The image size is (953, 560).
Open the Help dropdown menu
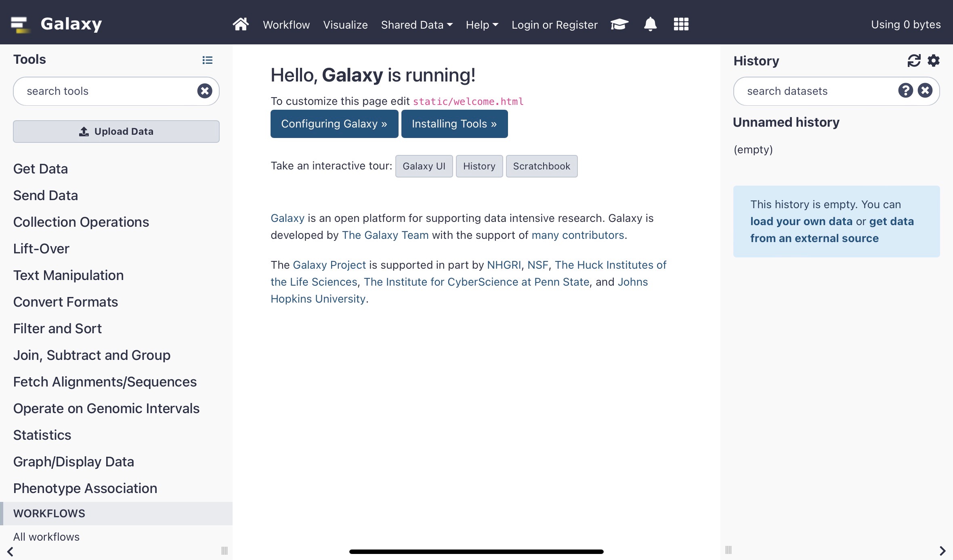(482, 25)
